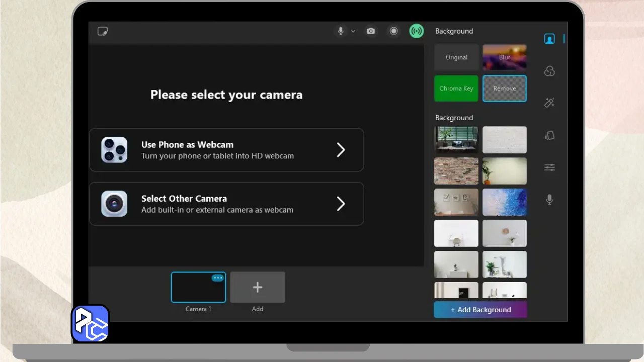Open the overlay cards icon in the sidebar
Screen dimensions: 644x362
point(549,135)
